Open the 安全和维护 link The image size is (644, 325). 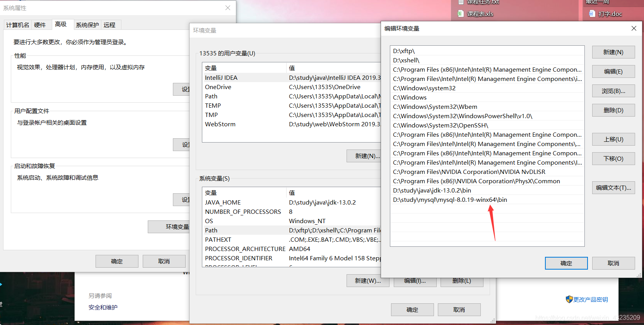click(x=103, y=308)
